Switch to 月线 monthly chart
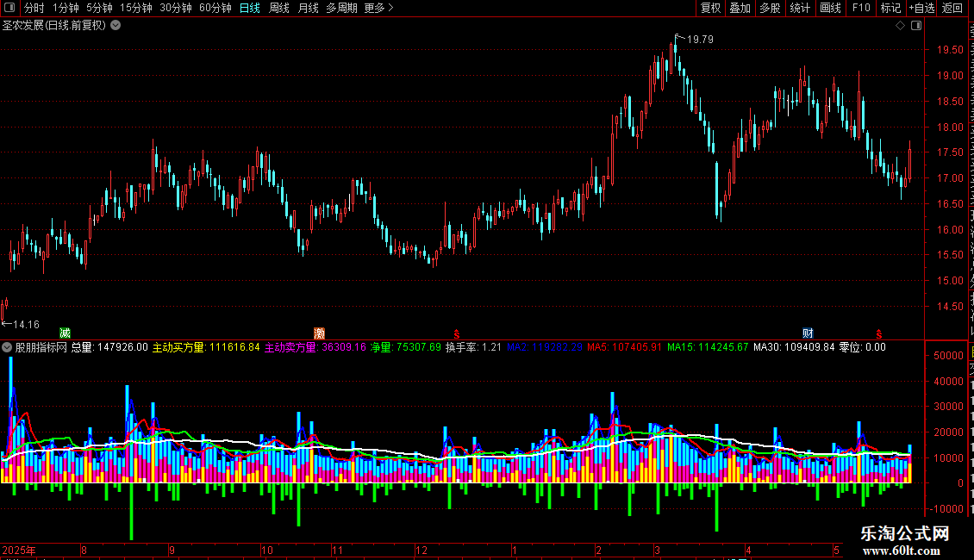Image resolution: width=974 pixels, height=560 pixels. 308,8
